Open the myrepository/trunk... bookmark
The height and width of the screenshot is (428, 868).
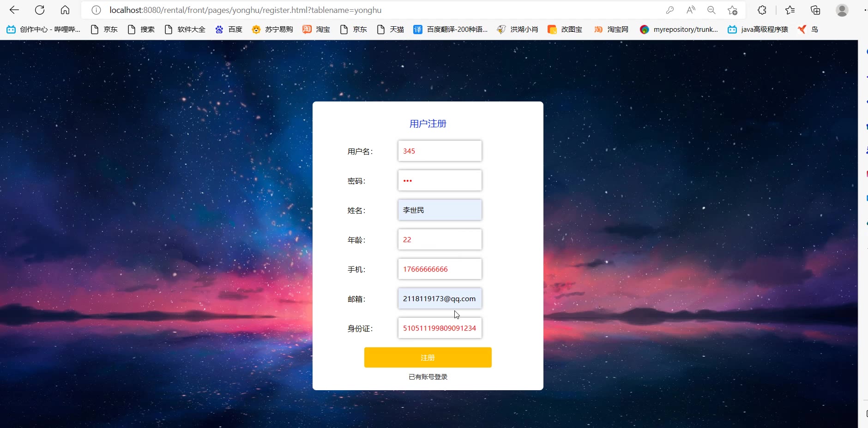(x=679, y=30)
